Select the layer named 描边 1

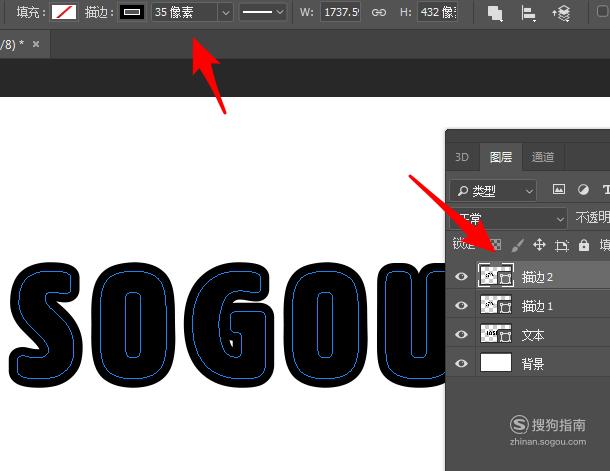pos(537,306)
